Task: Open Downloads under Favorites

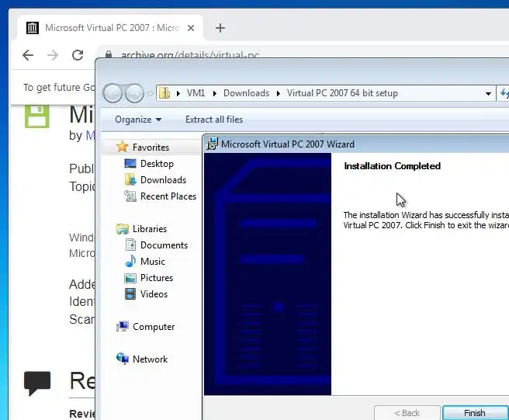Action: (163, 180)
